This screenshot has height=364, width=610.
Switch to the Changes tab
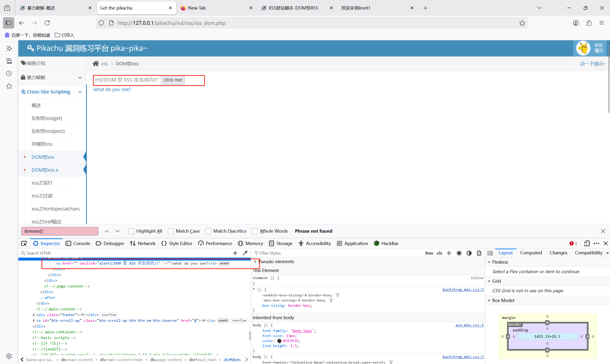[x=558, y=253]
